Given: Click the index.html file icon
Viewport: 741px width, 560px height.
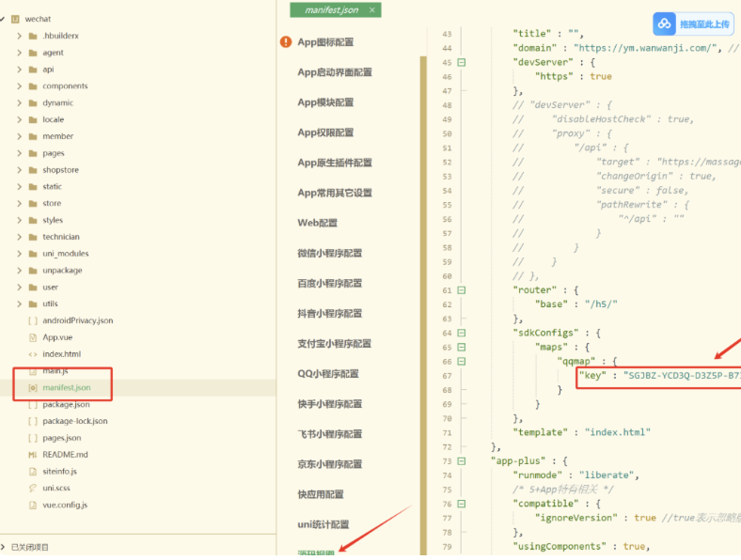Looking at the screenshot, I should point(33,354).
